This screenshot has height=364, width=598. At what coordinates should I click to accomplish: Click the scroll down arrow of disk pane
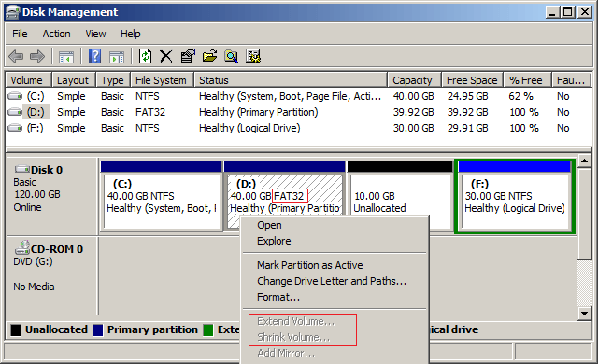(584, 314)
